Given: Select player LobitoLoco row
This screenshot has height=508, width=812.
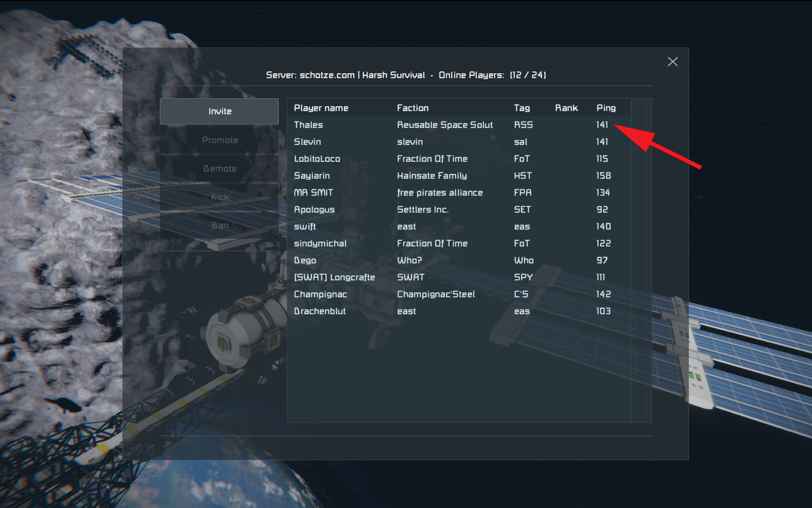Looking at the screenshot, I should click(317, 159).
